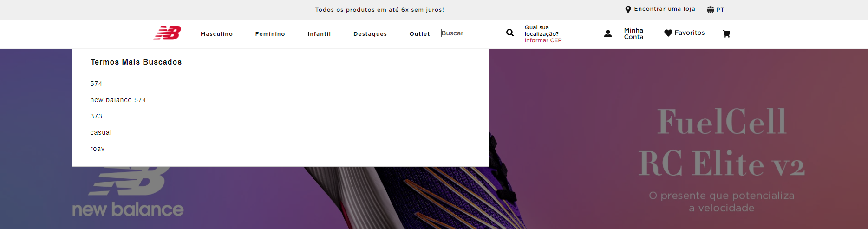Open the Masculino menu
The image size is (868, 229).
click(x=216, y=34)
